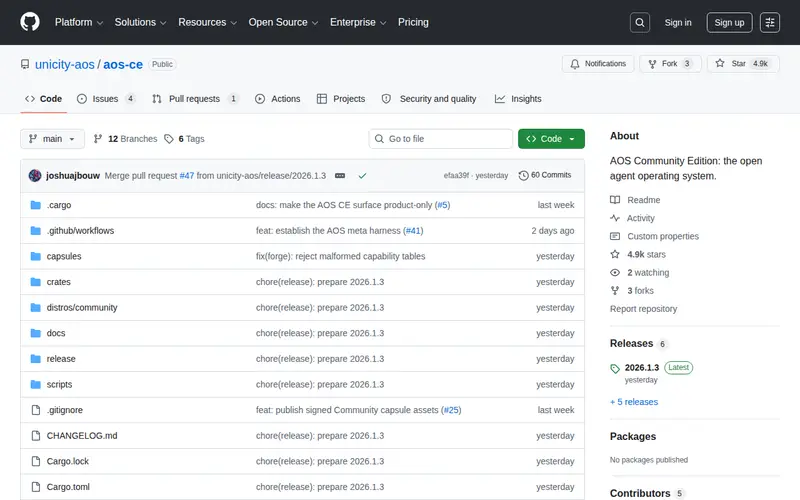Click the #25 pull request reference
Image resolution: width=800 pixels, height=500 pixels.
coord(451,410)
